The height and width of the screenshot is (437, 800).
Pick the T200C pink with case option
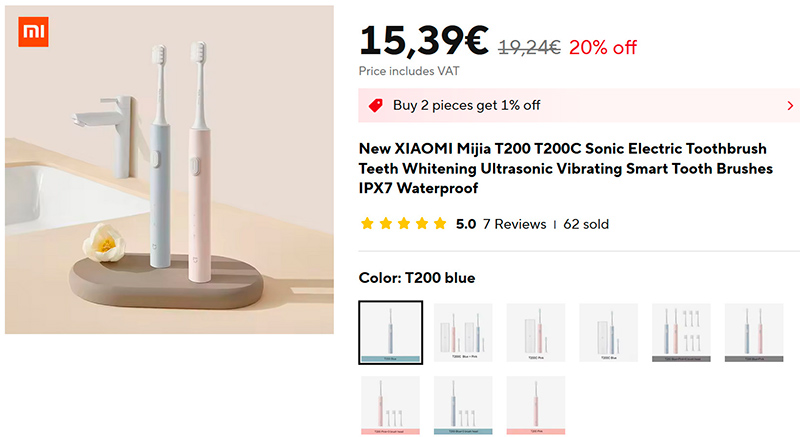click(x=536, y=333)
